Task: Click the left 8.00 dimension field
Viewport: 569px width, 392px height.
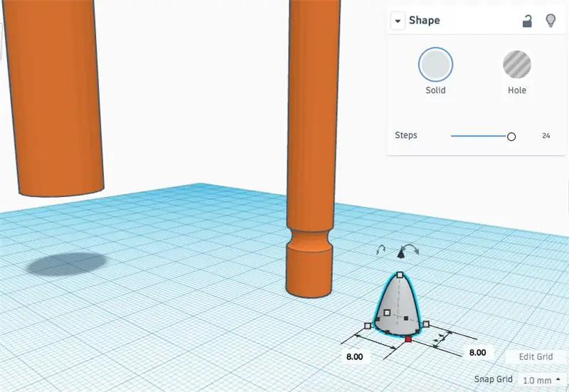Action: pos(354,356)
